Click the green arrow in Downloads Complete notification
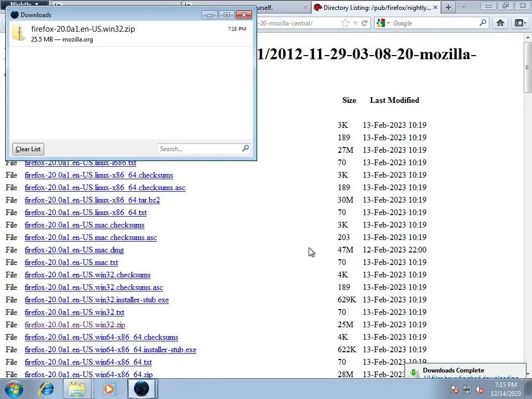Viewport: 532px width, 399px height. [x=414, y=373]
